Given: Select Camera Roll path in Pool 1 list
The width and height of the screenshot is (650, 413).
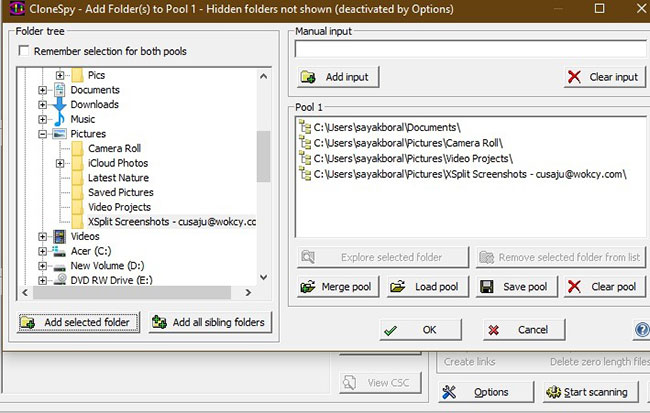Looking at the screenshot, I should pos(408,143).
